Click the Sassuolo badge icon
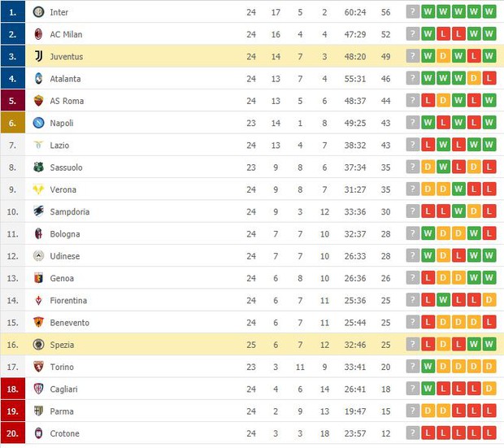 coord(38,167)
